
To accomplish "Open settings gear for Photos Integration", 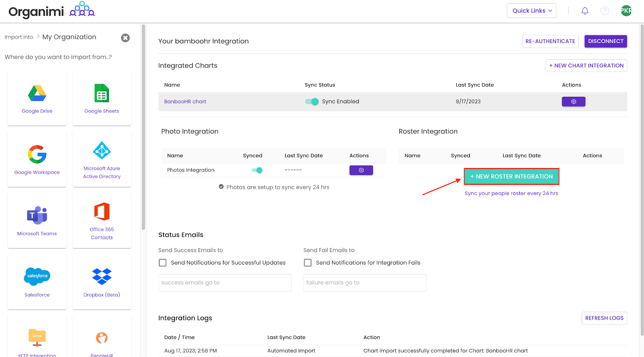I will 361,170.
